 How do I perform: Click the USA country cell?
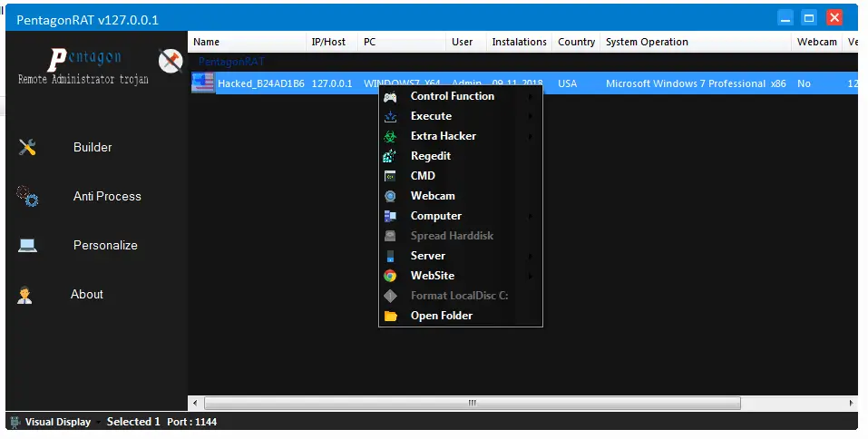[568, 83]
